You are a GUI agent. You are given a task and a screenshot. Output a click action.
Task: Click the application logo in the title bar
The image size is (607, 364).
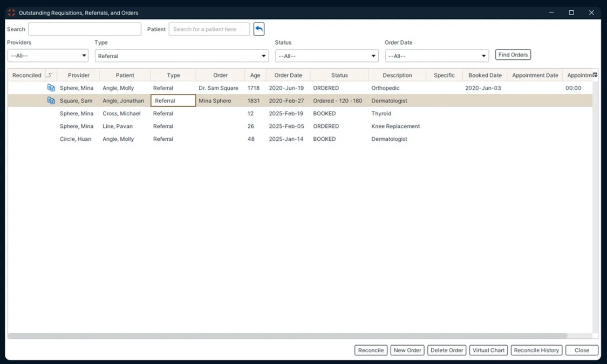[x=11, y=12]
